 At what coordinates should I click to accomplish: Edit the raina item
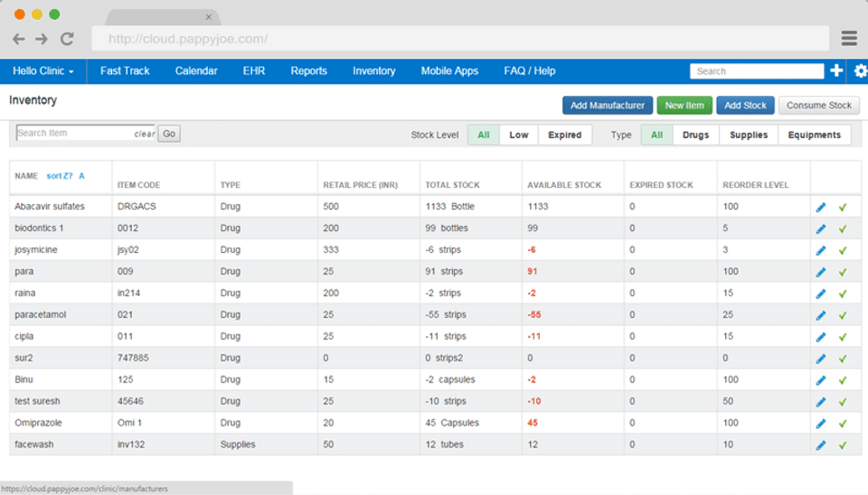point(820,294)
